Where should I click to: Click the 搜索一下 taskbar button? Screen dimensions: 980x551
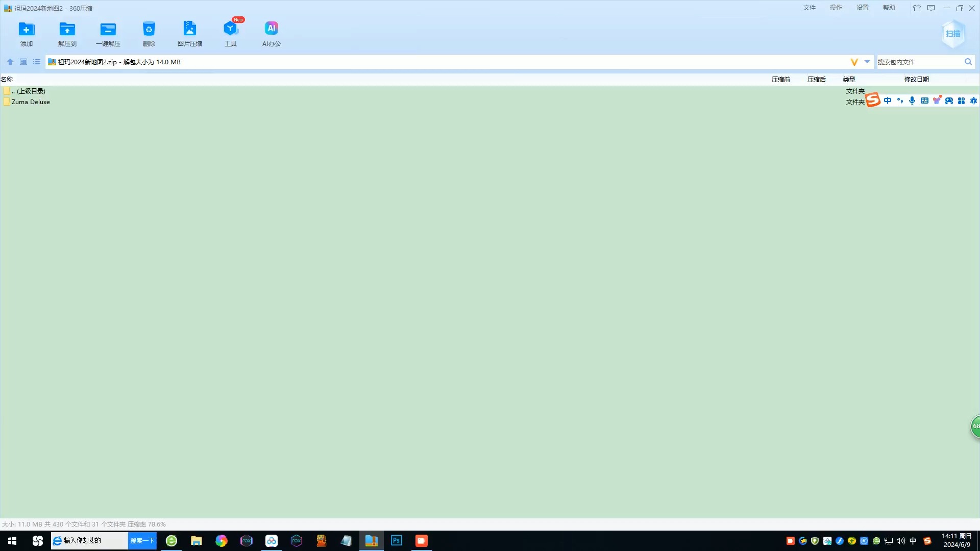[142, 541]
